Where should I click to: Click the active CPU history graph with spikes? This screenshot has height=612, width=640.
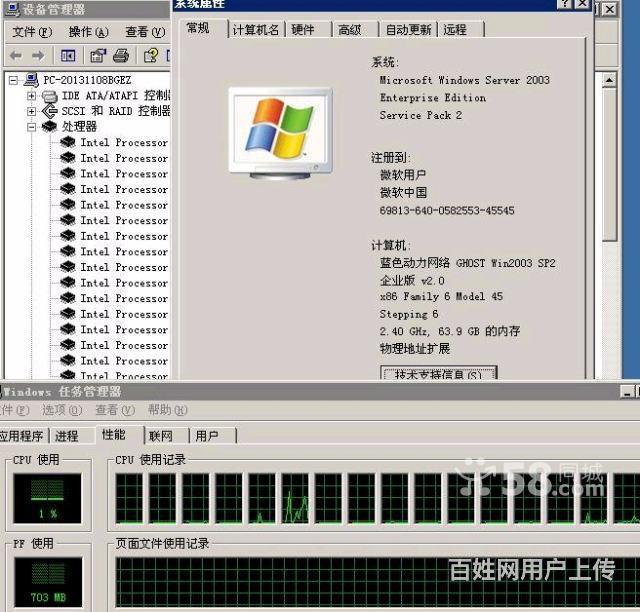point(295,498)
